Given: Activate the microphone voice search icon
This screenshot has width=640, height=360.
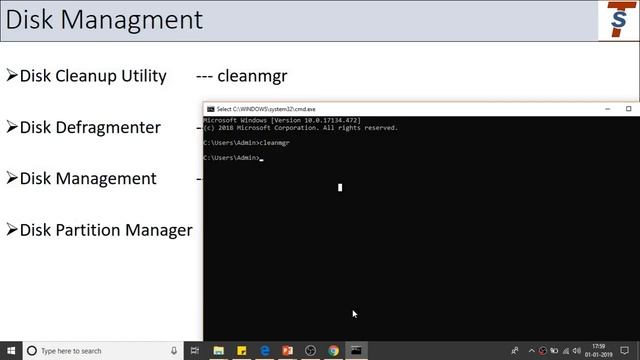Looking at the screenshot, I should (x=174, y=351).
